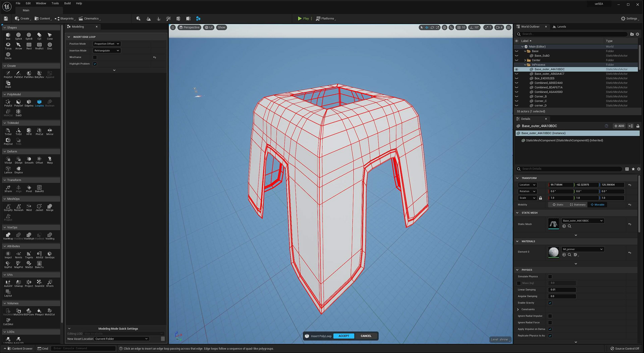Browse to static mesh asset in Content Browser

pyautogui.click(x=569, y=226)
